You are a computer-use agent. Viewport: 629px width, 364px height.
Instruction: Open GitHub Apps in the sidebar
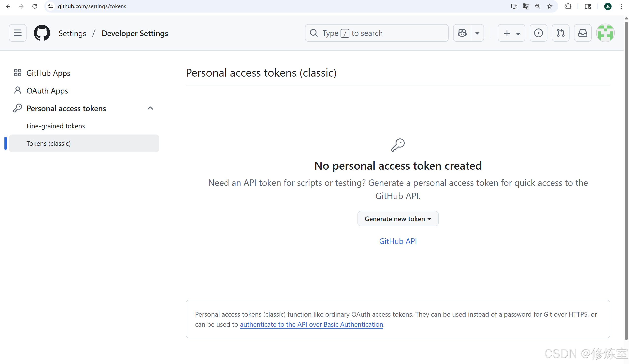(x=84, y=73)
